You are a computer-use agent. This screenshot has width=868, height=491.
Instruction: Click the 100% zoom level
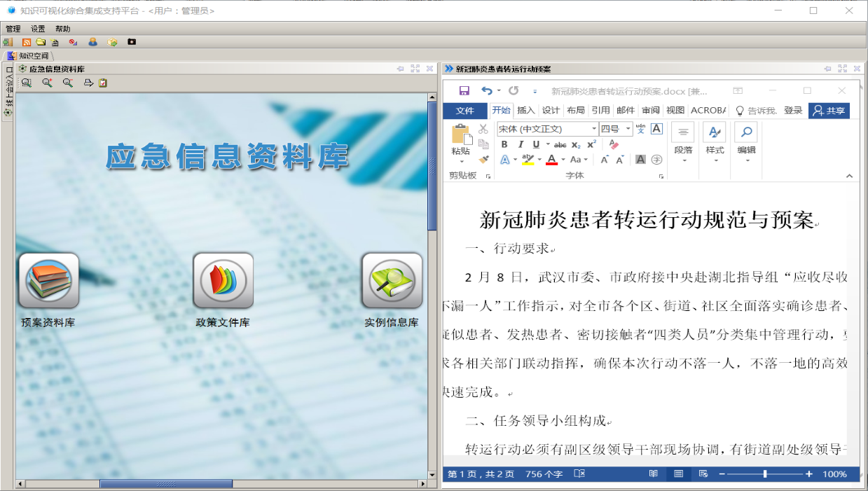point(834,474)
